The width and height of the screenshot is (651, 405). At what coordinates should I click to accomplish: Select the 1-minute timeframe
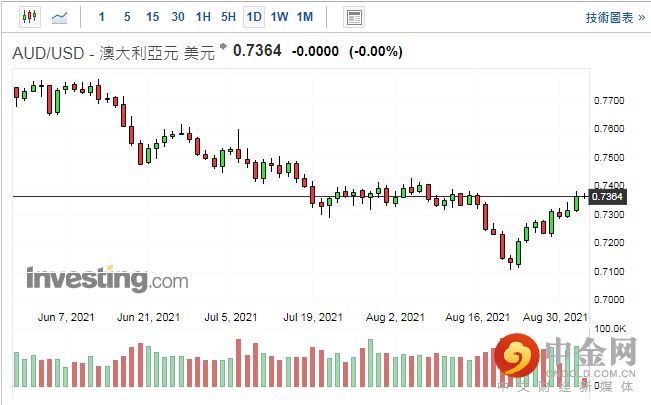point(102,17)
